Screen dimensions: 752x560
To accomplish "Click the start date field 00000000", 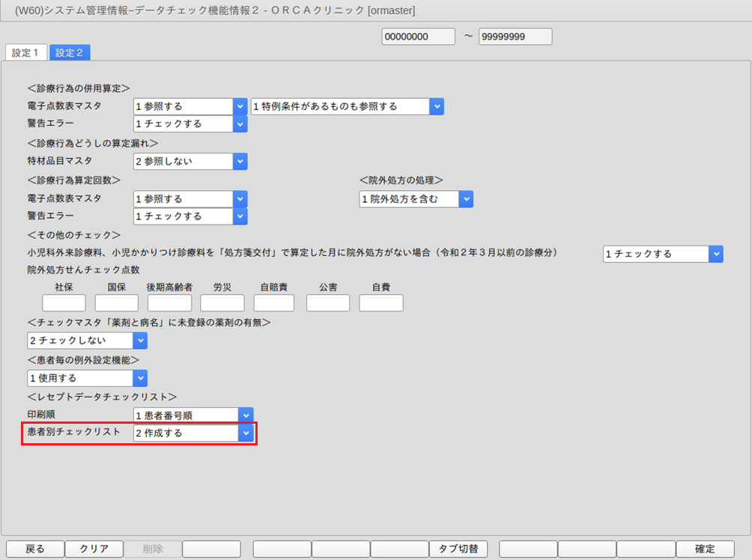I will [418, 37].
